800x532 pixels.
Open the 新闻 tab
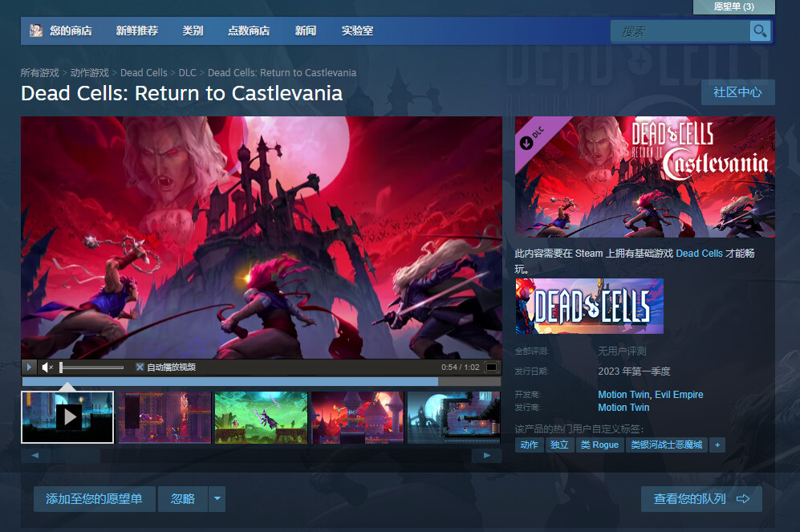(305, 30)
